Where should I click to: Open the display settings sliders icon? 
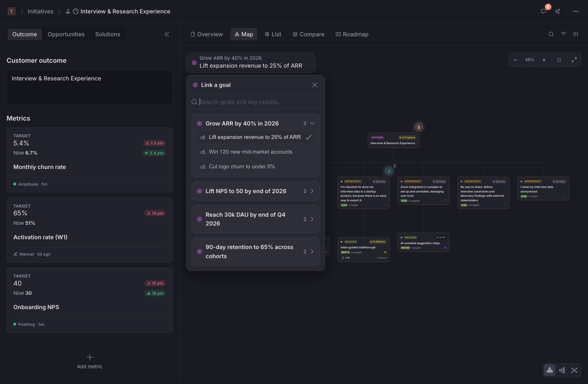(576, 34)
